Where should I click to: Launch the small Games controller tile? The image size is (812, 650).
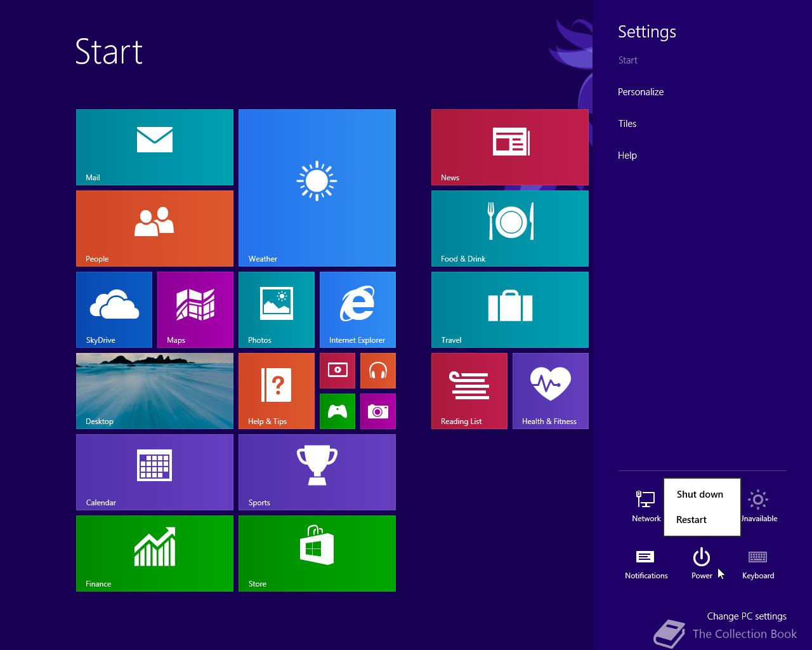pyautogui.click(x=337, y=411)
